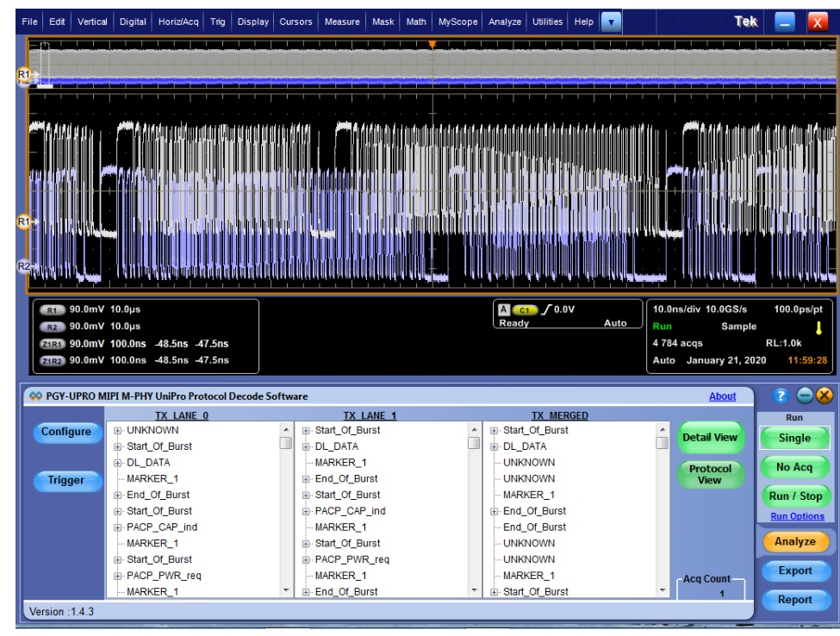840x636 pixels.
Task: Click the Single run button
Action: pyautogui.click(x=794, y=438)
